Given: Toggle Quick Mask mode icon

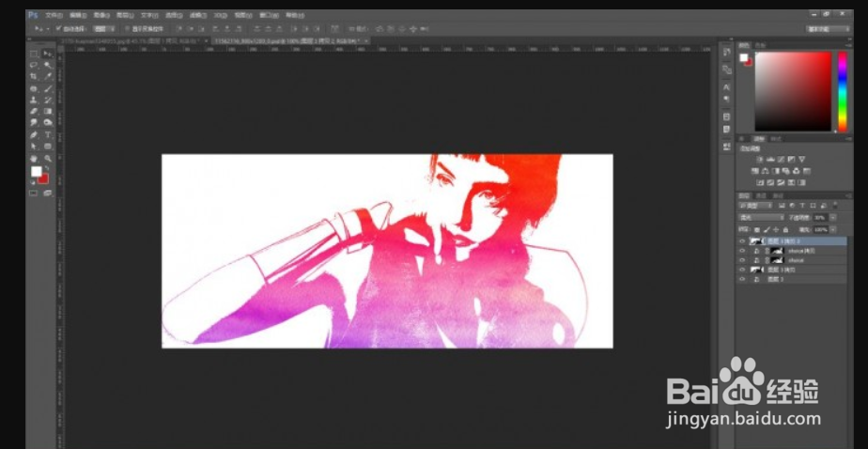Looking at the screenshot, I should coord(33,194).
